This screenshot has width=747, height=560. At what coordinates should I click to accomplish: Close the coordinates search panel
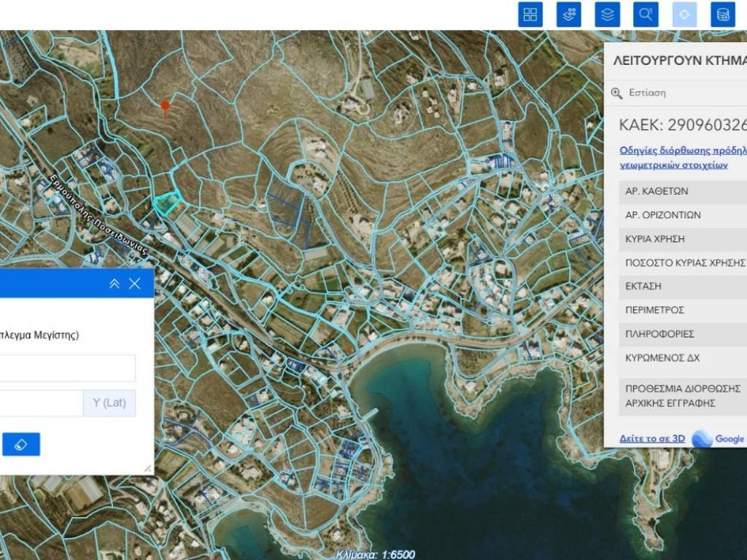[x=135, y=284]
